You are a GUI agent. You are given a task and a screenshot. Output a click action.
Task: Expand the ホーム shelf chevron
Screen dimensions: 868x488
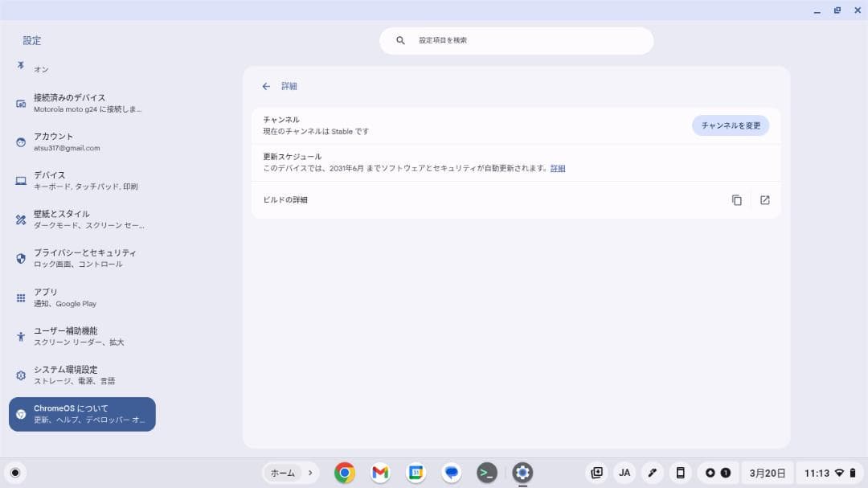(x=309, y=473)
